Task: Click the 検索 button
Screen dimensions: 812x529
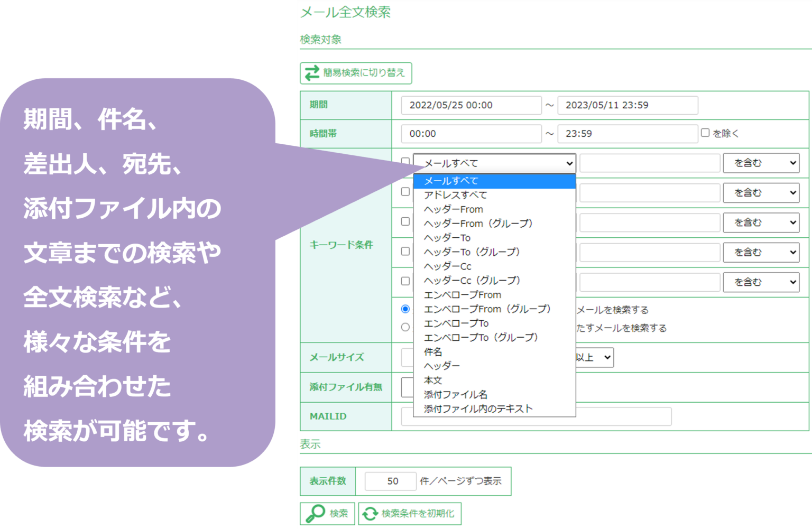Action: click(x=327, y=513)
